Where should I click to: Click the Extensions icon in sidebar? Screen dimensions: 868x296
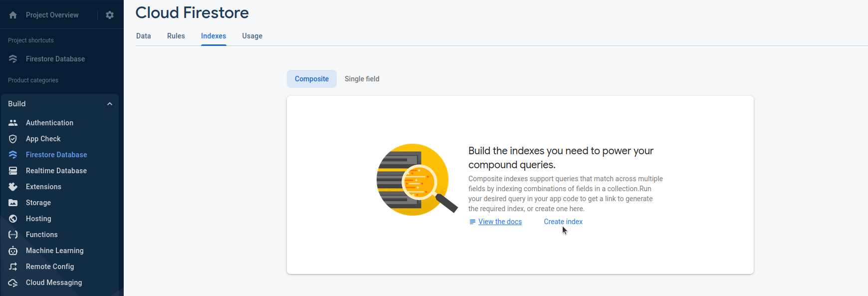pyautogui.click(x=13, y=187)
